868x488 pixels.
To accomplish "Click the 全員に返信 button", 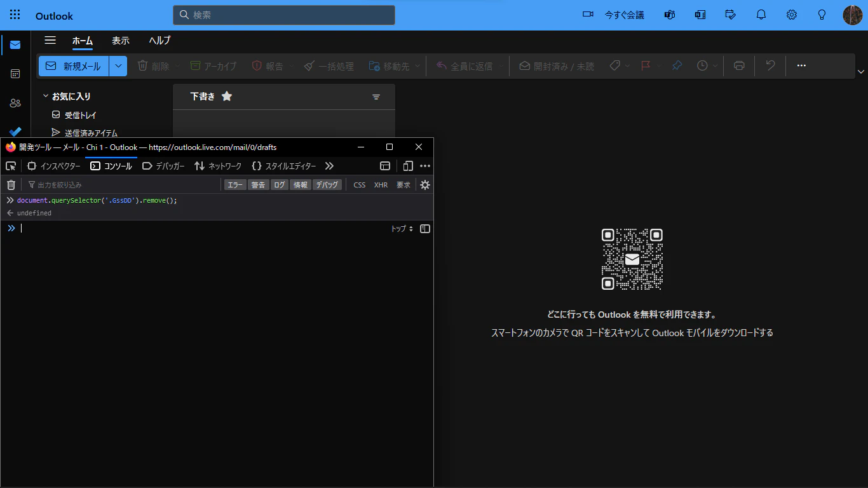I will coord(465,65).
